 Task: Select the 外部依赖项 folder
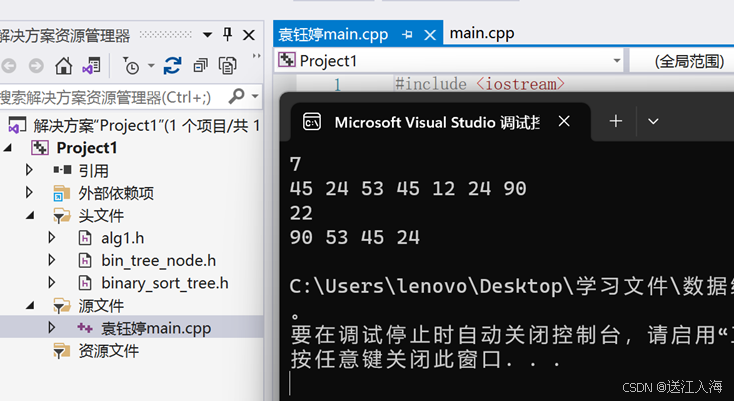click(x=116, y=193)
